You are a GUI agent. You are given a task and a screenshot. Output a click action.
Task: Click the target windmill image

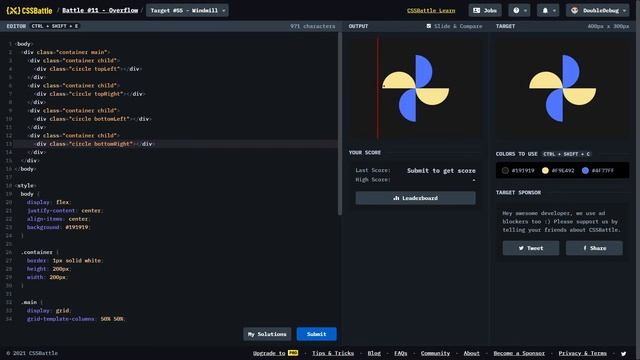562,88
